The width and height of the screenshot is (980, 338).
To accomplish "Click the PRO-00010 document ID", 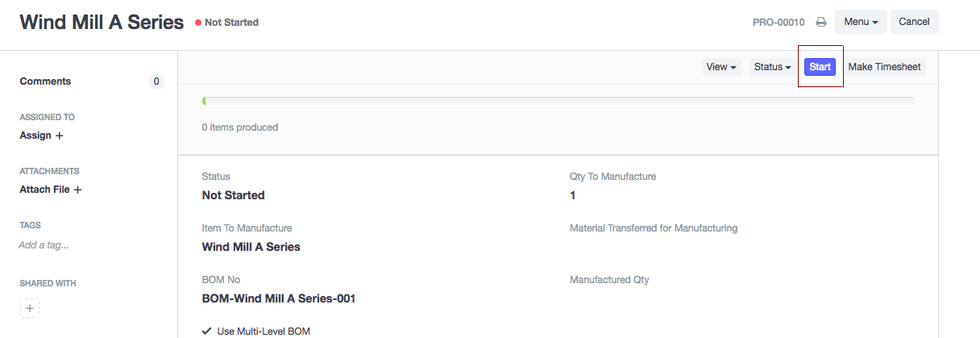I will pos(778,23).
